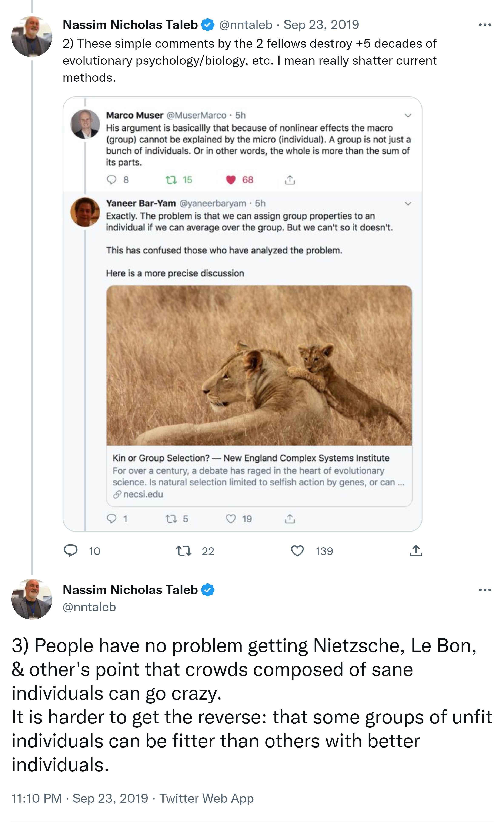Toggle the heart with 19 likes
504x825 pixels.
[x=231, y=519]
